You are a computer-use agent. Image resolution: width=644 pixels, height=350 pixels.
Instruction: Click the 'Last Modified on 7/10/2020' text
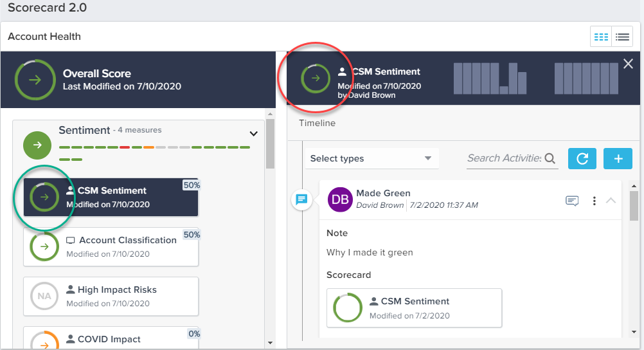coord(122,86)
